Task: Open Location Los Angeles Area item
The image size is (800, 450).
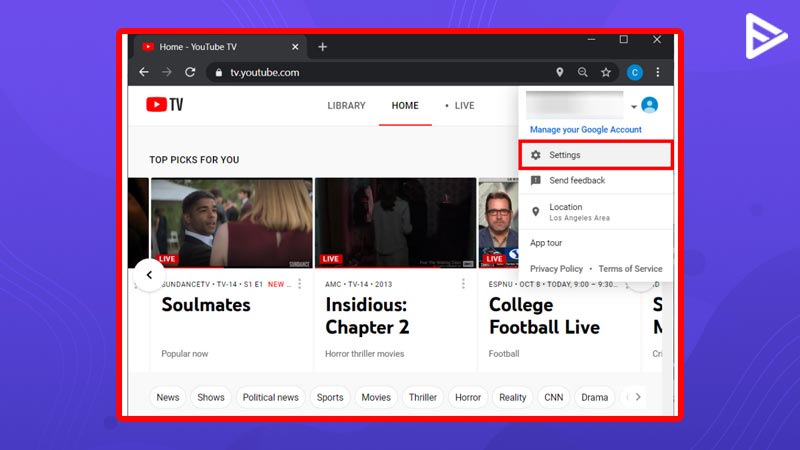Action: pyautogui.click(x=596, y=212)
